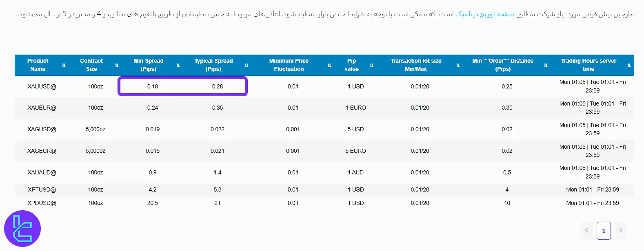Sort by Min Order Distance arrow icon
644x251 pixels.
546,65
